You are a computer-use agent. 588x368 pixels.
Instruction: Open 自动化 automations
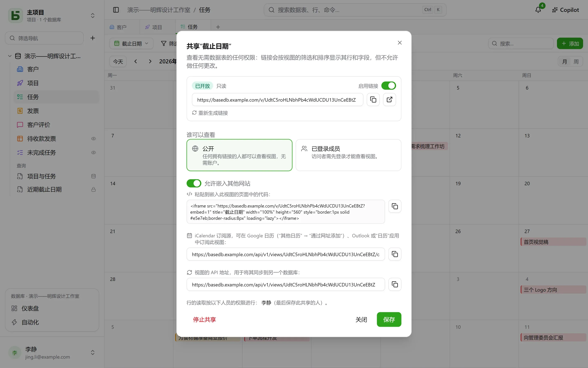coord(52,322)
